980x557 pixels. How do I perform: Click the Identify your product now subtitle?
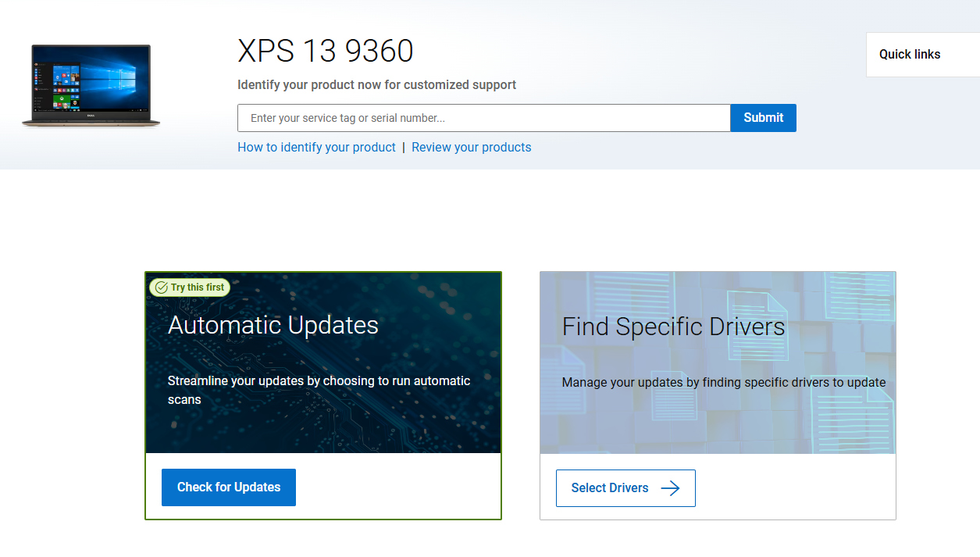coord(376,84)
